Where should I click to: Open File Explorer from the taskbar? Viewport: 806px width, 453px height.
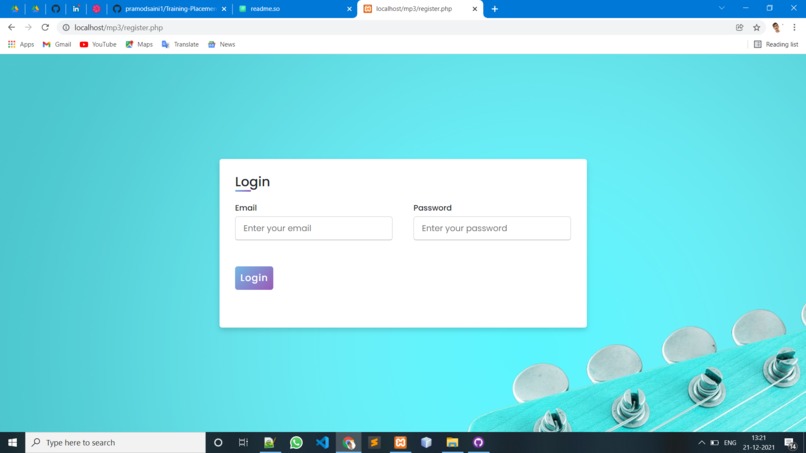452,442
